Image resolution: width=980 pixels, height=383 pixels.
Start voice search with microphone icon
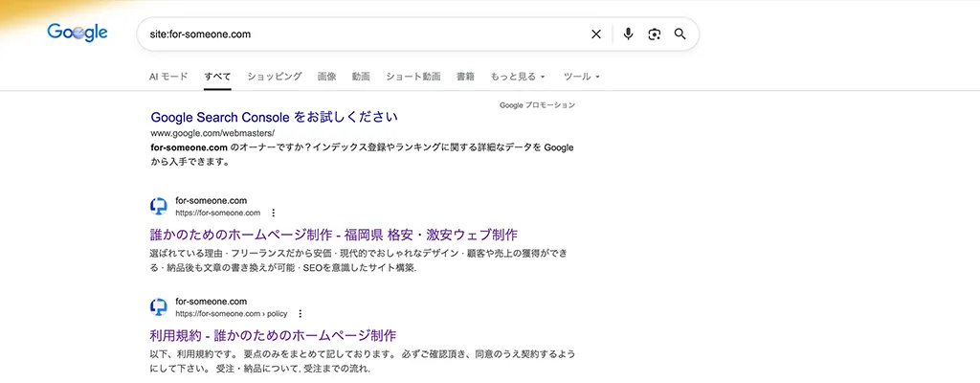pos(628,34)
